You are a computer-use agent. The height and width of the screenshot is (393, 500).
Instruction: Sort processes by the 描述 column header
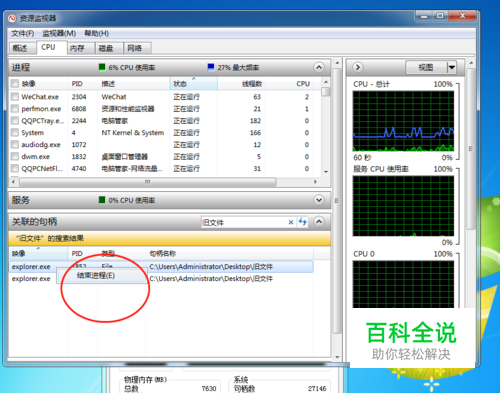(x=133, y=83)
